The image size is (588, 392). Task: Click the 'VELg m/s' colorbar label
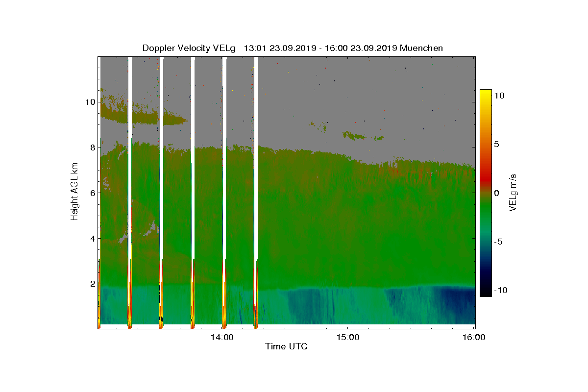tap(513, 193)
